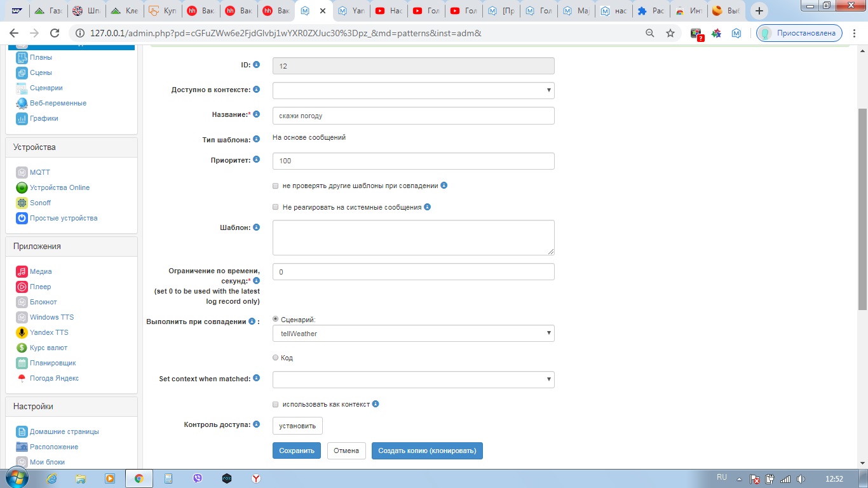Open the green Устройства Online icon

tap(22, 187)
